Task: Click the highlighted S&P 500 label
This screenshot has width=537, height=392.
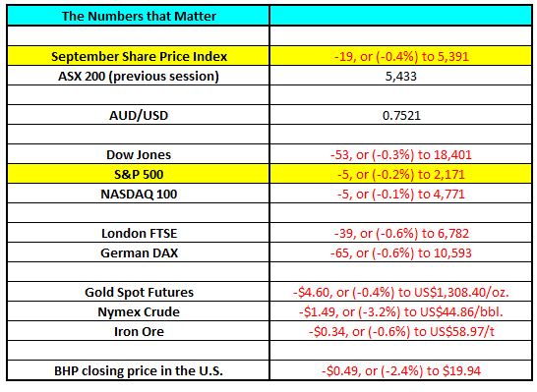Action: (139, 174)
